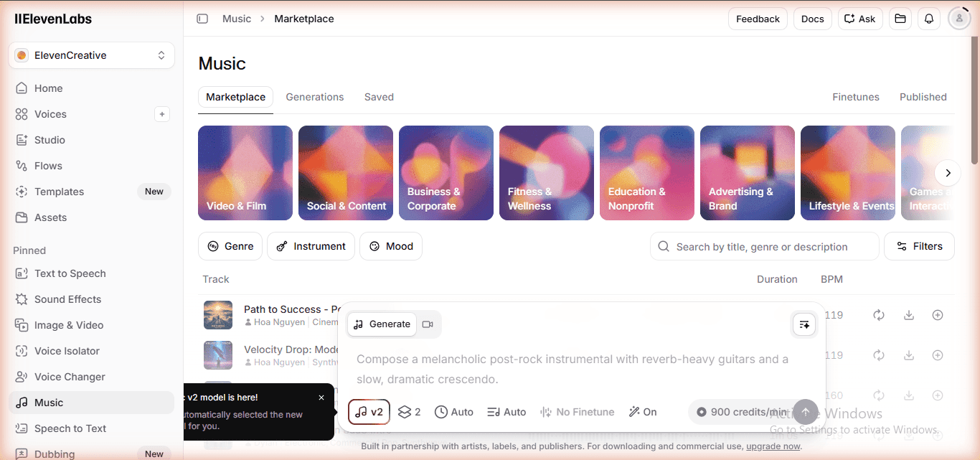The image size is (980, 460).
Task: Select Generate mode in composer
Action: click(x=382, y=324)
